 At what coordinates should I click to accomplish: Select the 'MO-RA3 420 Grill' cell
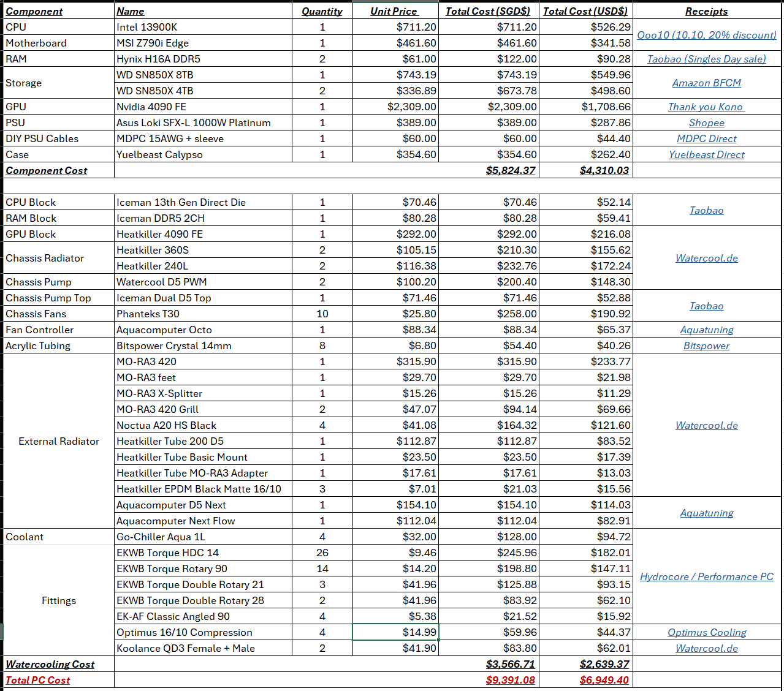(x=203, y=409)
